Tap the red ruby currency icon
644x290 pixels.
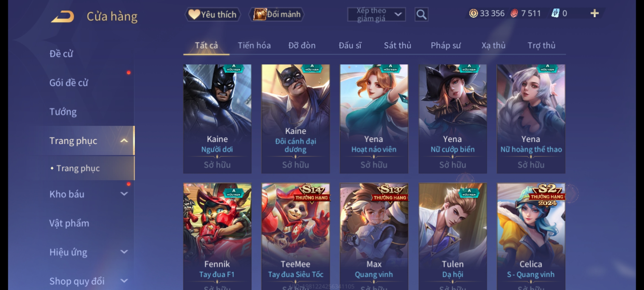tap(514, 13)
